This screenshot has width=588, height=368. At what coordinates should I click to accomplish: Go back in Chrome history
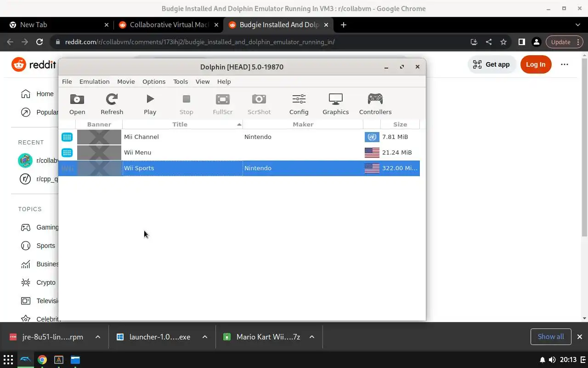[x=10, y=42]
